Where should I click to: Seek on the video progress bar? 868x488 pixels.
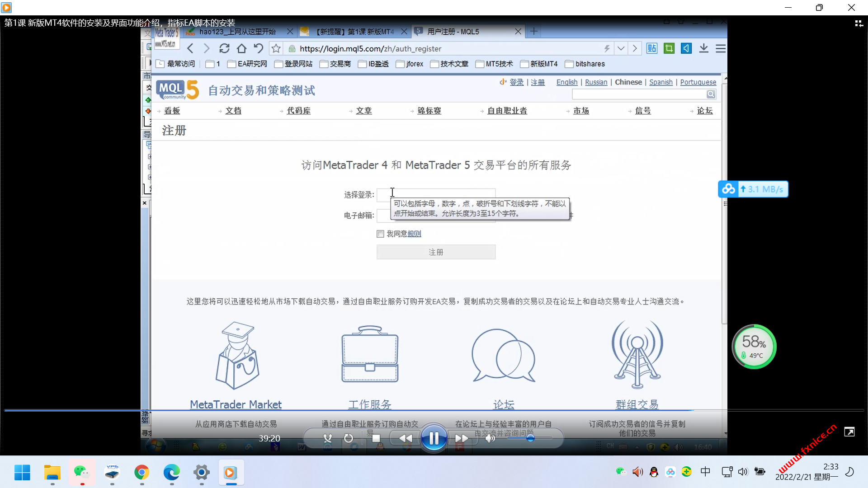[434, 410]
